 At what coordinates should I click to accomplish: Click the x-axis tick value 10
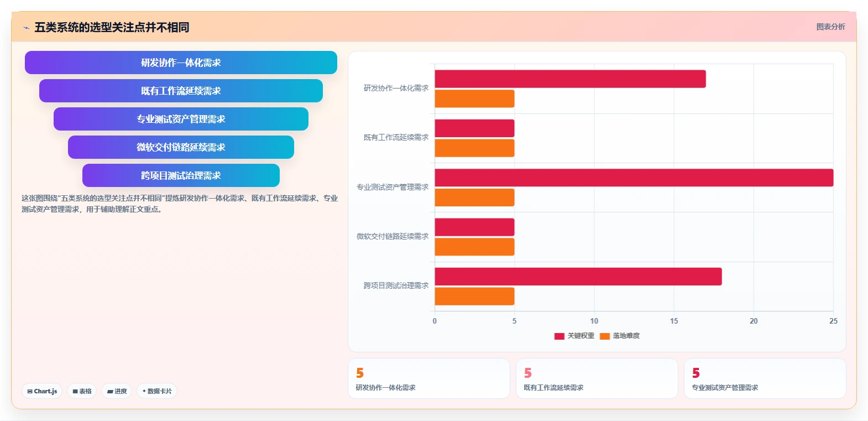pyautogui.click(x=594, y=321)
